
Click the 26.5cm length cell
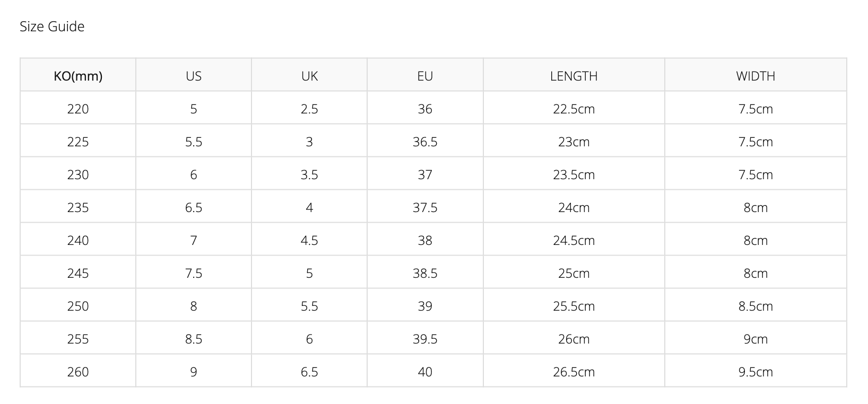point(574,372)
